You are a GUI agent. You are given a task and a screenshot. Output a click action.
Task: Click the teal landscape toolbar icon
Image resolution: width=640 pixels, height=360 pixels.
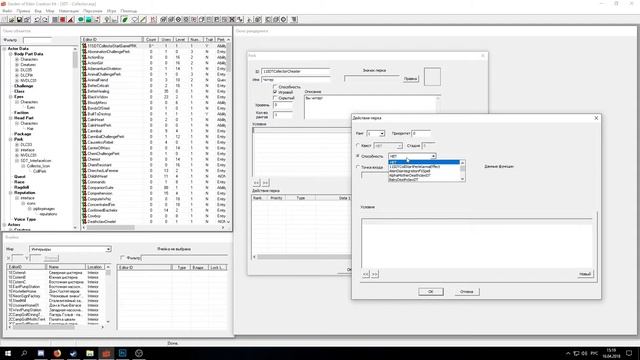89,20
